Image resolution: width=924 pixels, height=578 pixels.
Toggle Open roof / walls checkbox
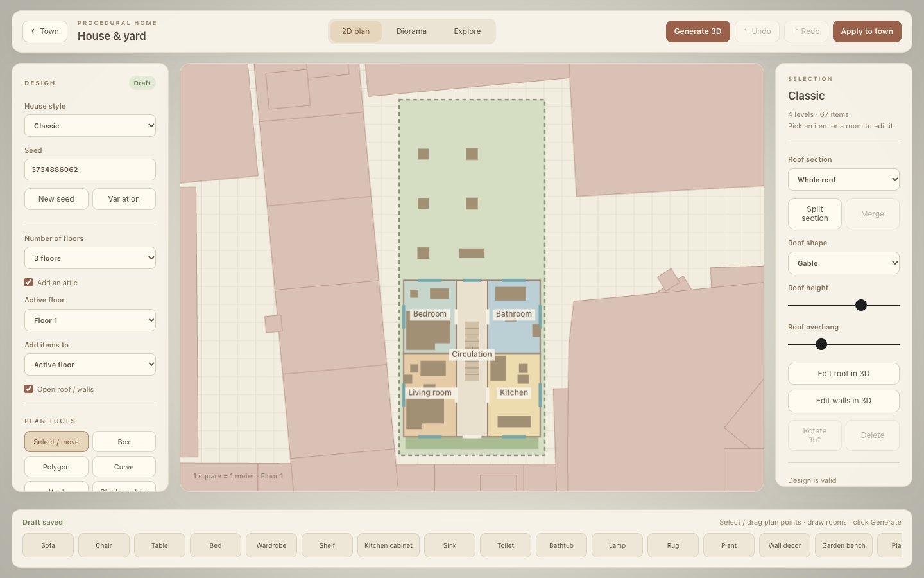tap(29, 389)
